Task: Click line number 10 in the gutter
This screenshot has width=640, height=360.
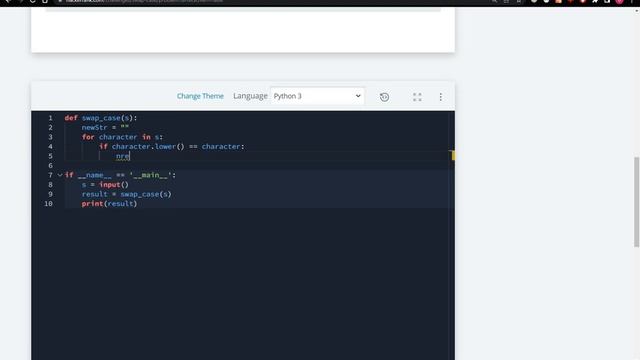Action: coord(48,204)
